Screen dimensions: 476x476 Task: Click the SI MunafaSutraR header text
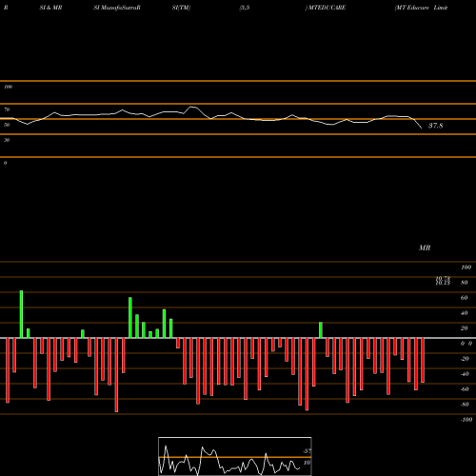(x=117, y=8)
